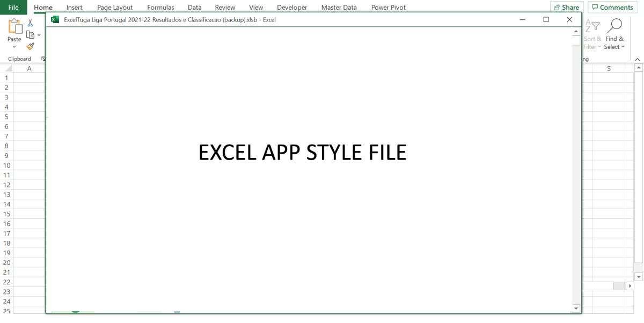Click the Sort & Filter icon
This screenshot has width=644, height=323.
[592, 26]
